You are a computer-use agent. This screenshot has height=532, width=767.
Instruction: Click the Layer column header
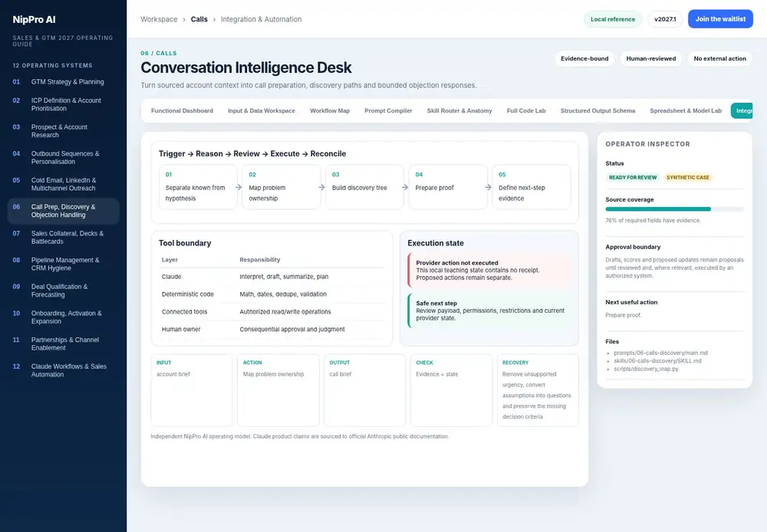[170, 260]
